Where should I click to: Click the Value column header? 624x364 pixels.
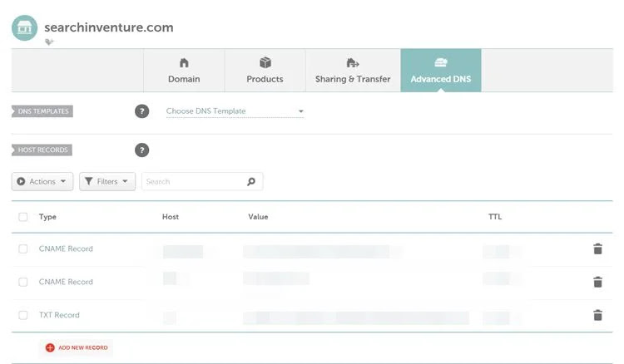coord(258,217)
